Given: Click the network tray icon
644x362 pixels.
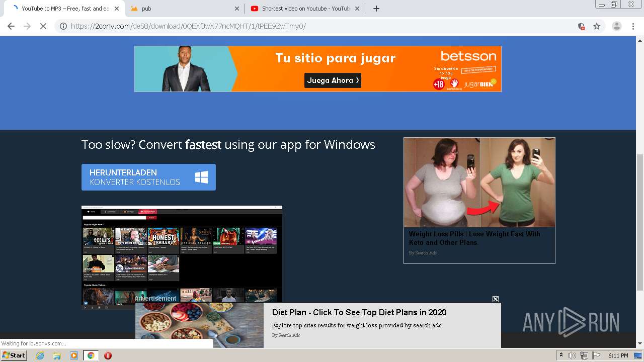Looking at the screenshot, I should pyautogui.click(x=584, y=355).
